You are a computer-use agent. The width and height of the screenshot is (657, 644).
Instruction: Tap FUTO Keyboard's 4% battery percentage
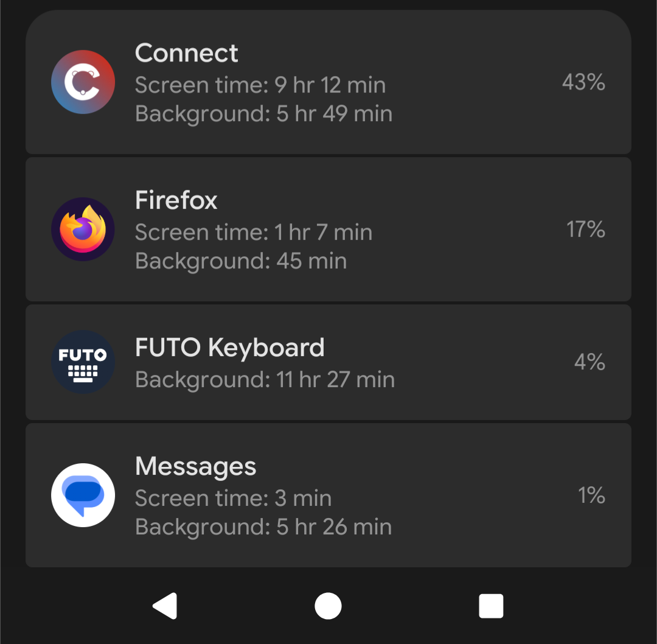point(589,362)
